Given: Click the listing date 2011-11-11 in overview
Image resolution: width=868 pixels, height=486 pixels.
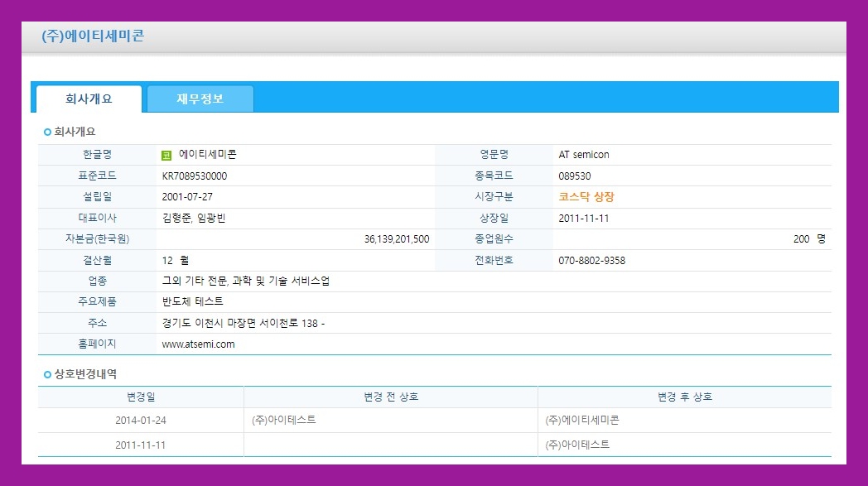Looking at the screenshot, I should click(583, 218).
